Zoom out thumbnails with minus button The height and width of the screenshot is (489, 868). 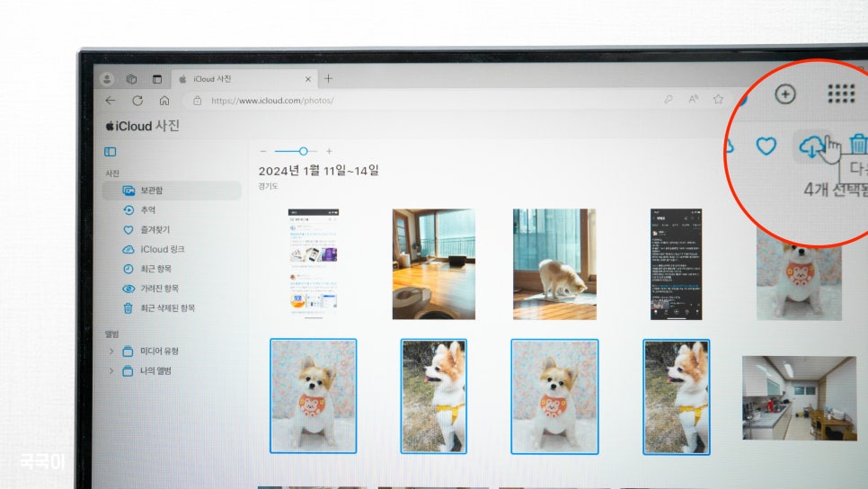263,151
